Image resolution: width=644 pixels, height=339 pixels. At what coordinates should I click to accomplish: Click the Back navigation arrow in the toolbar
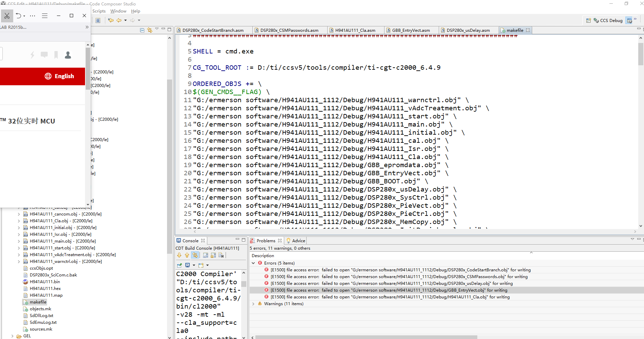(x=119, y=20)
